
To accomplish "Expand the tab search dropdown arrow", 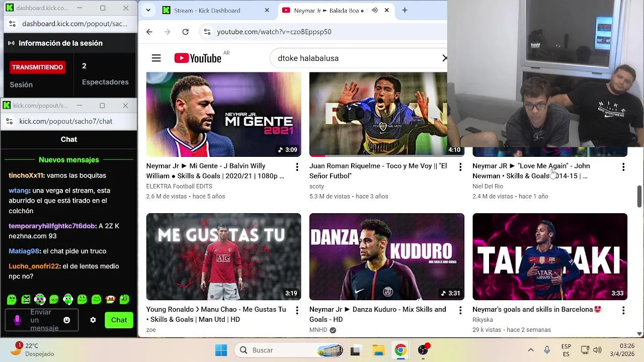I will click(x=148, y=10).
